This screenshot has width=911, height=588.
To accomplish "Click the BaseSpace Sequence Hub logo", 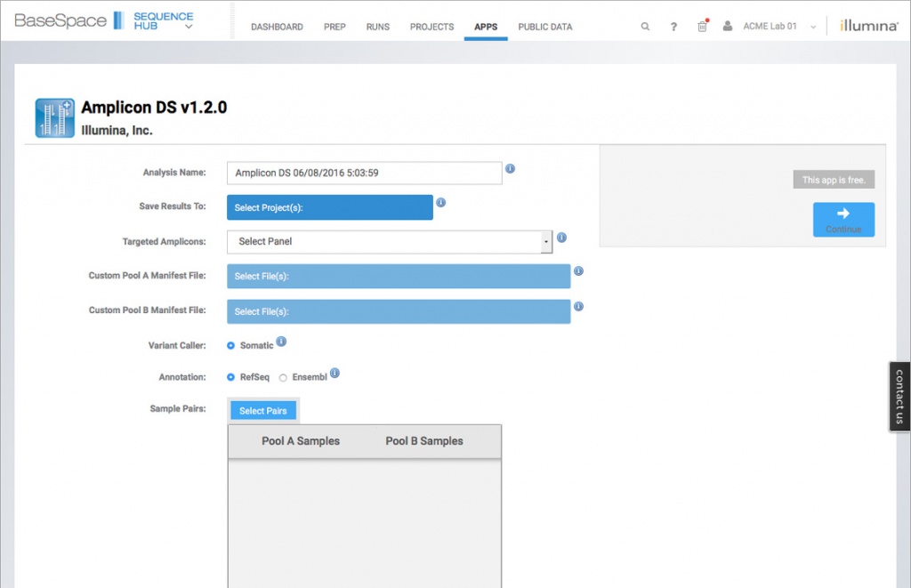I will pyautogui.click(x=103, y=21).
